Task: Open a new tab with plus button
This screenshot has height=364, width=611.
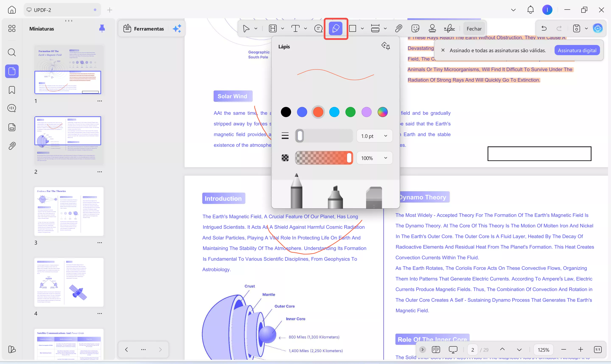Action: click(110, 10)
